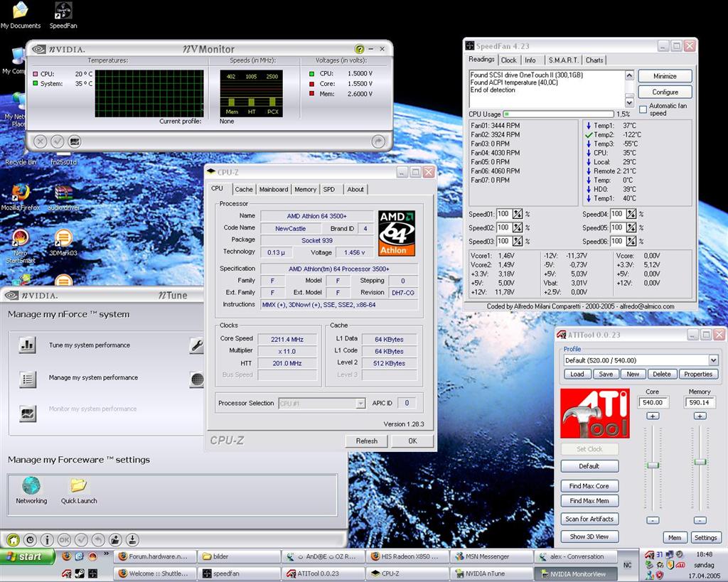Viewport: 728px width, 582px height.
Task: Click Scan for Artifacts in ATITool
Action: 589,519
